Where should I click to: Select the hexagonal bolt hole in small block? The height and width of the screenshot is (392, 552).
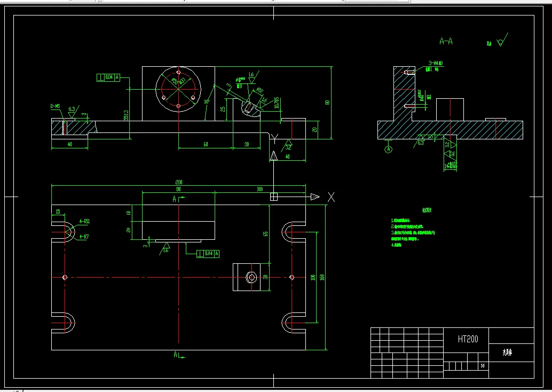click(x=251, y=277)
